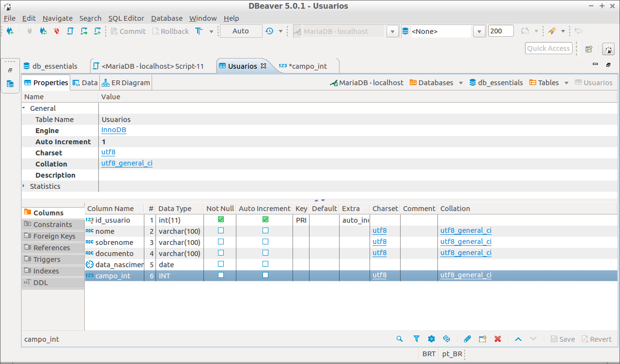Click the red X delete column icon

coord(497,339)
